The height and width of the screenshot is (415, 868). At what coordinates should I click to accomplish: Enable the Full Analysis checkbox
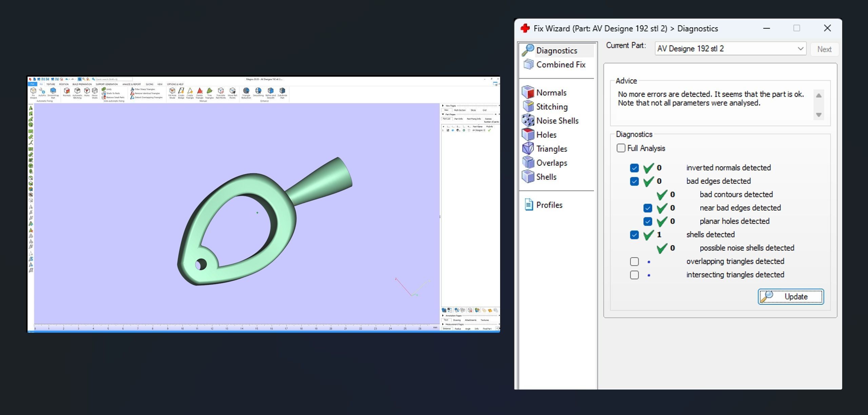click(x=621, y=148)
